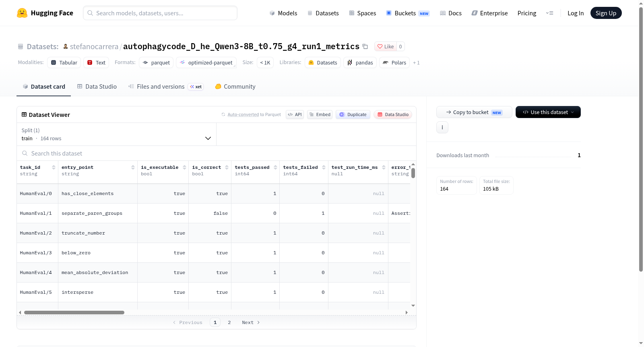Click the optimized-parquet format tag
Image resolution: width=644 pixels, height=347 pixels.
pos(206,62)
